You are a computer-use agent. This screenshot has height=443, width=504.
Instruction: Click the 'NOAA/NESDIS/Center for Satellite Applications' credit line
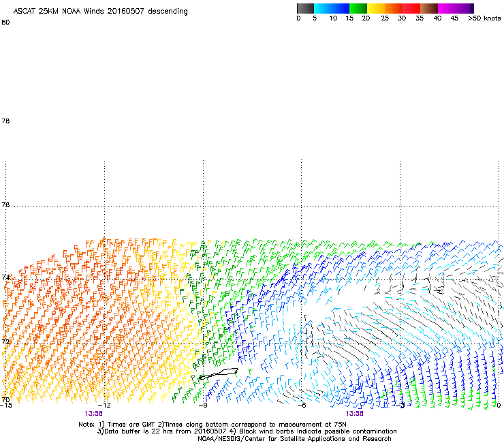click(294, 439)
